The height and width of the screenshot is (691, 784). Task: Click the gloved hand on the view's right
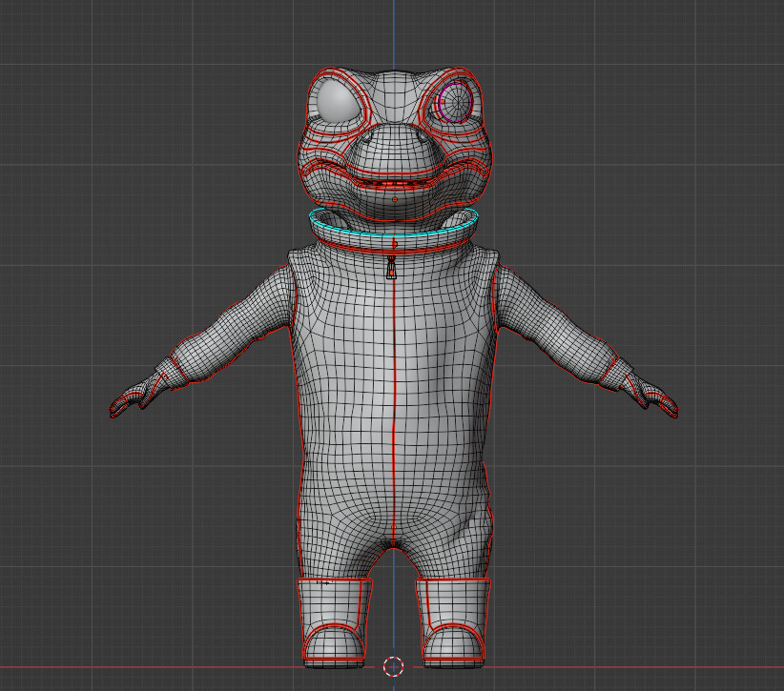click(x=650, y=395)
